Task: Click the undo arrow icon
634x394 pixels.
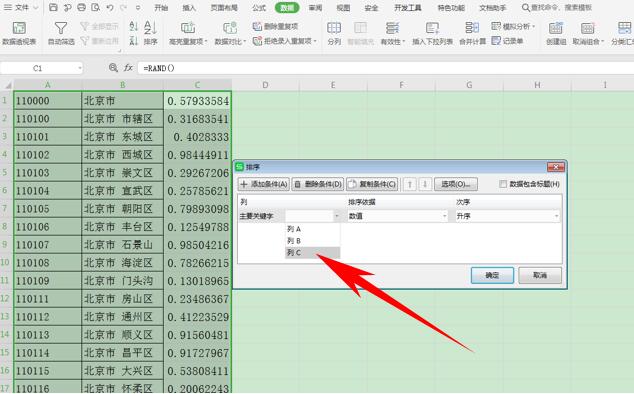Action: coord(110,7)
